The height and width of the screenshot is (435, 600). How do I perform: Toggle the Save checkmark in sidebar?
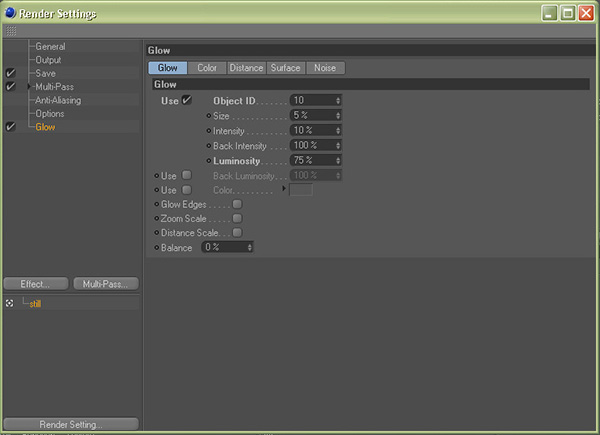tap(10, 74)
